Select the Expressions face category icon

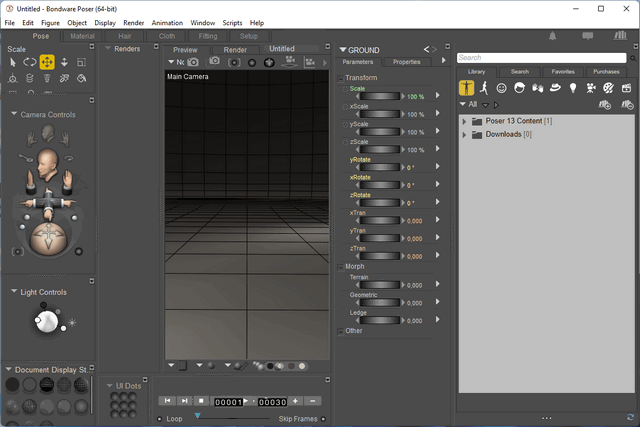[x=502, y=88]
